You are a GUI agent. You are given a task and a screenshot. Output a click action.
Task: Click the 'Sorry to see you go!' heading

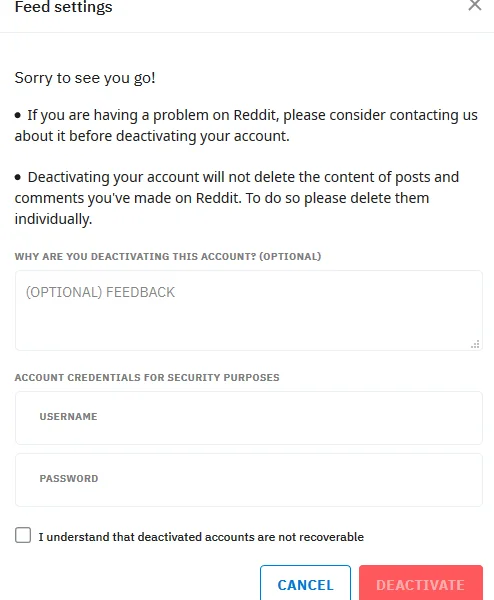point(85,78)
